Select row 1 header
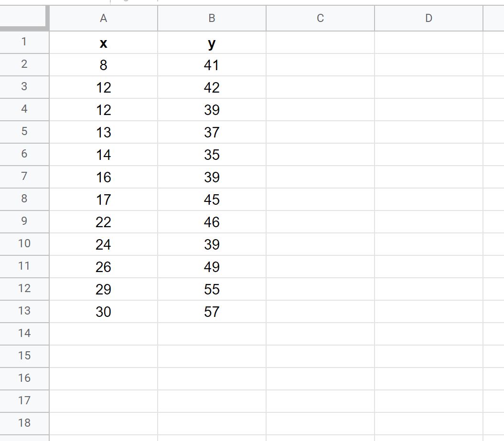This screenshot has height=441, width=504. [x=24, y=42]
